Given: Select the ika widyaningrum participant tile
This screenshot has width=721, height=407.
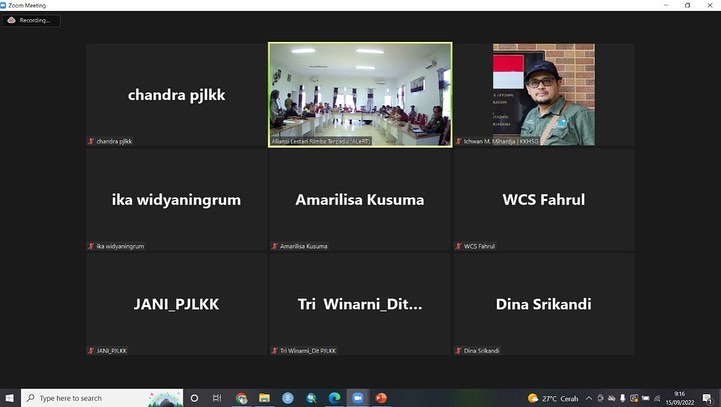Looking at the screenshot, I should (x=177, y=199).
